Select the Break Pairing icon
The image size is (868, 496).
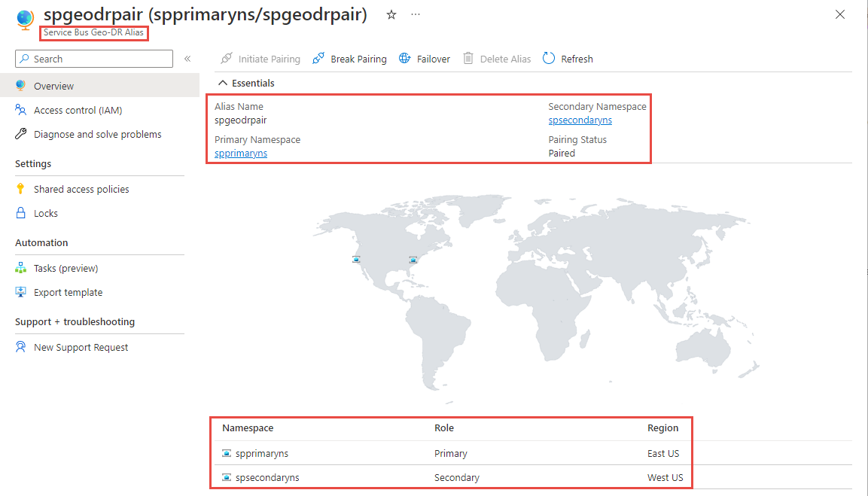[x=319, y=59]
